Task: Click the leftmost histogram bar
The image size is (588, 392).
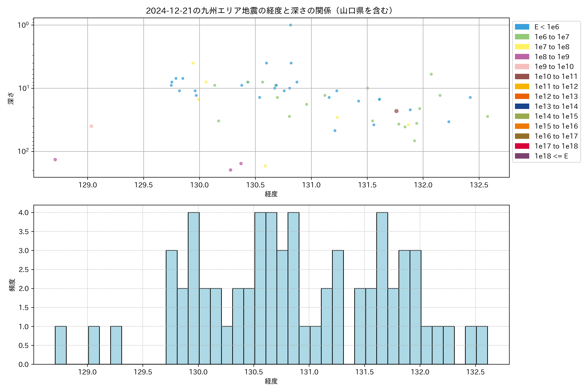Action: click(x=61, y=345)
